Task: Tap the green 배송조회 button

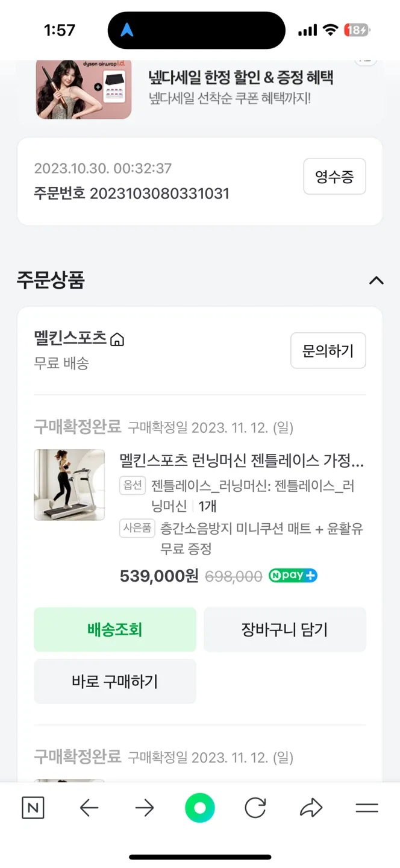Action: tap(115, 630)
